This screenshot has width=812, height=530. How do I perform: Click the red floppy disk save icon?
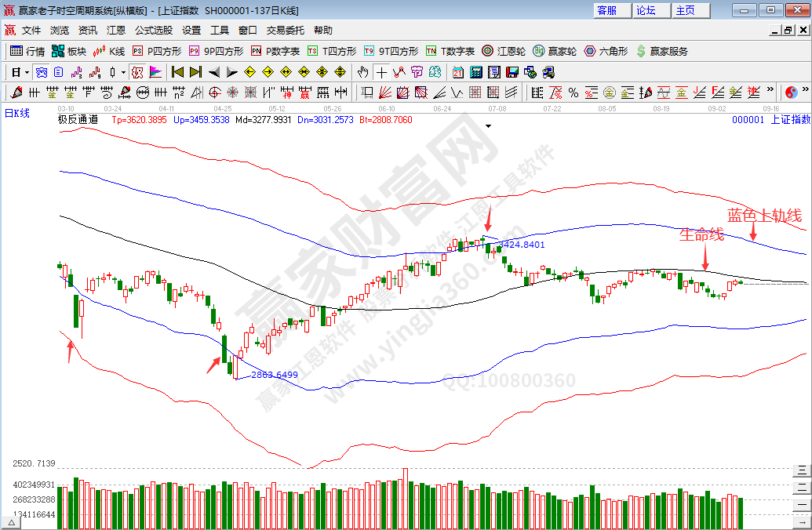(512, 72)
